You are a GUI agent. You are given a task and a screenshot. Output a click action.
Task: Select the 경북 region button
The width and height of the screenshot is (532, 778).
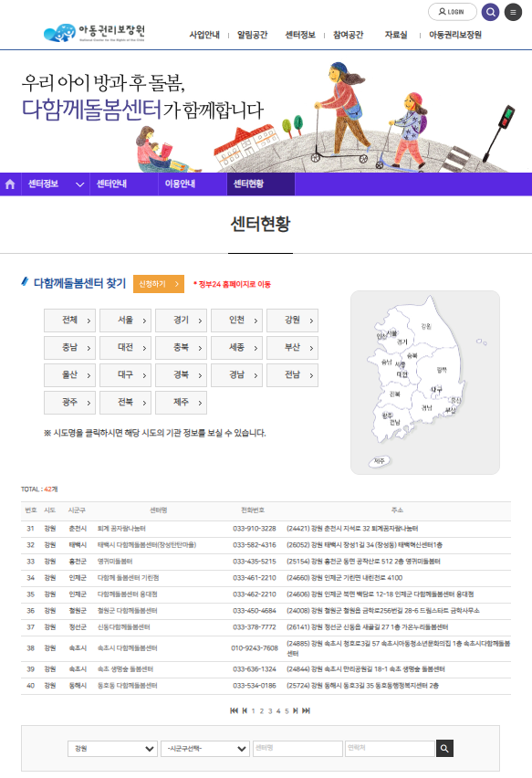point(181,375)
